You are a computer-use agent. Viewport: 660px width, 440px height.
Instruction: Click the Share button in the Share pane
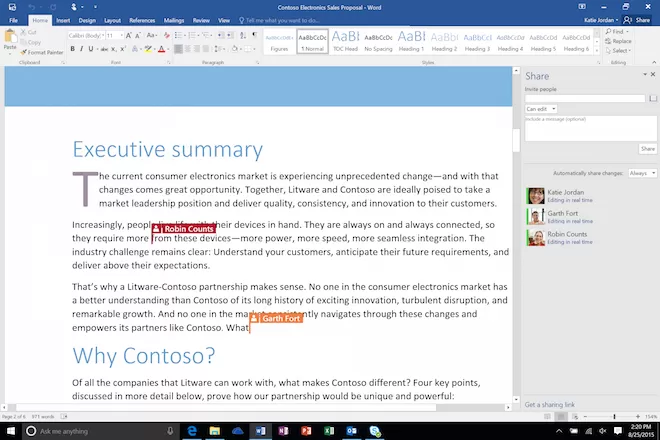pos(647,149)
